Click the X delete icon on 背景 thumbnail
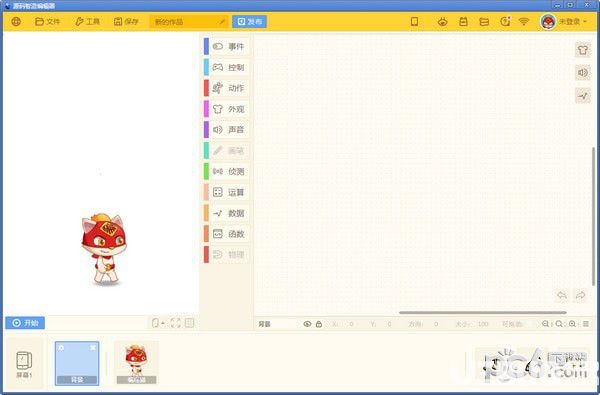The image size is (600, 395). [93, 348]
